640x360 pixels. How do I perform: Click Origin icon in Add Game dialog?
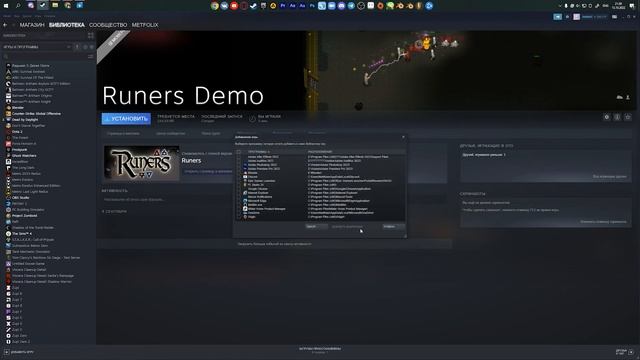(245, 217)
